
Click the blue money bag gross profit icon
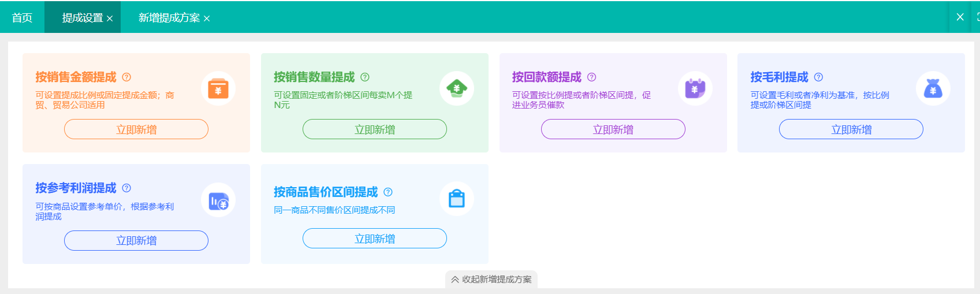[x=933, y=89]
